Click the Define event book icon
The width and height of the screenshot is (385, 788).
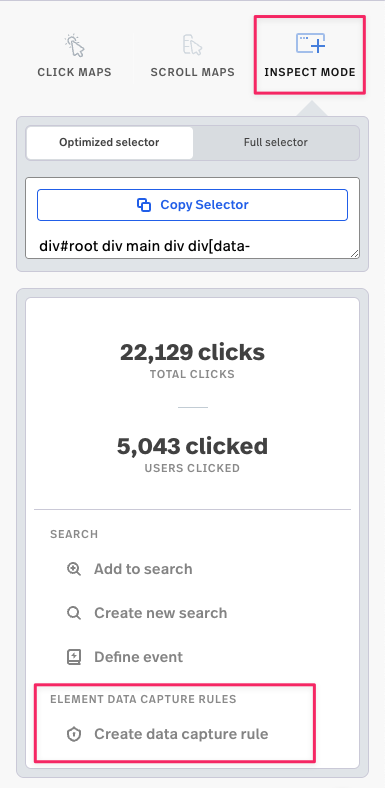coord(73,657)
